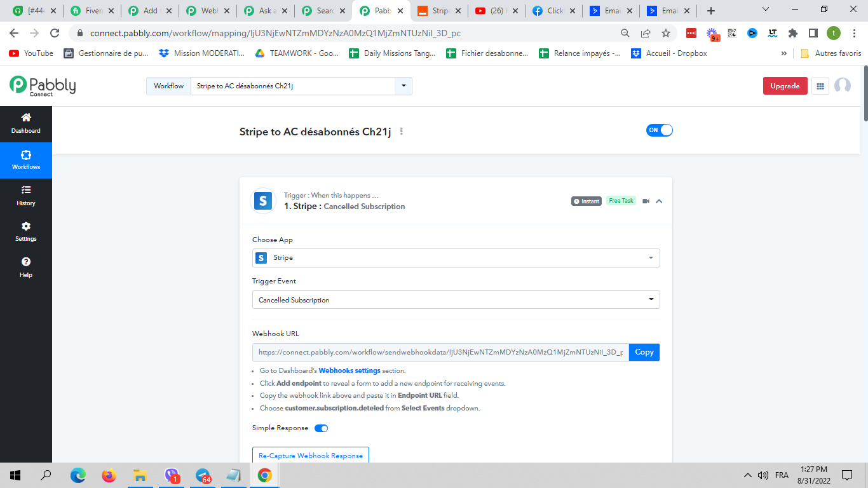Open File Explorer from the taskbar
The height and width of the screenshot is (488, 868).
140,475
